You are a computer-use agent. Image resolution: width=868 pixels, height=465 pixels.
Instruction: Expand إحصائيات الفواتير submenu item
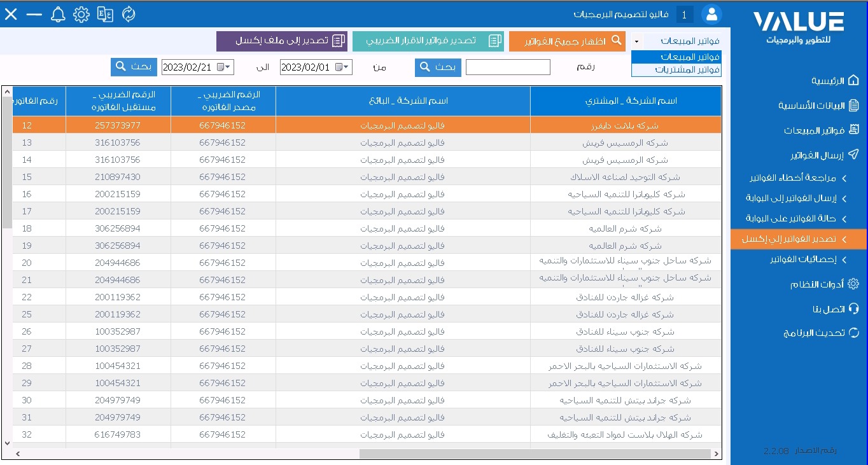point(844,260)
